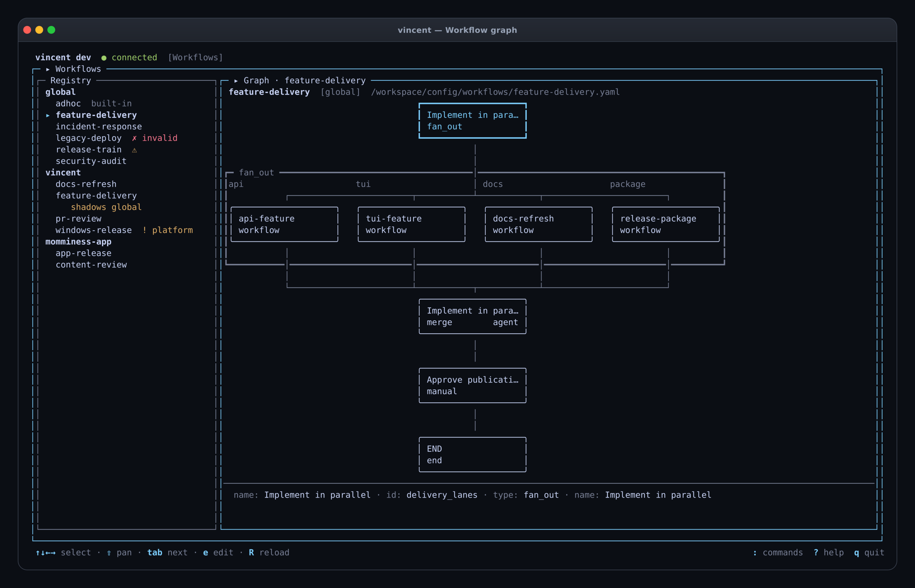This screenshot has height=588, width=915.
Task: Click the 'shadows global' note
Action: [106, 207]
